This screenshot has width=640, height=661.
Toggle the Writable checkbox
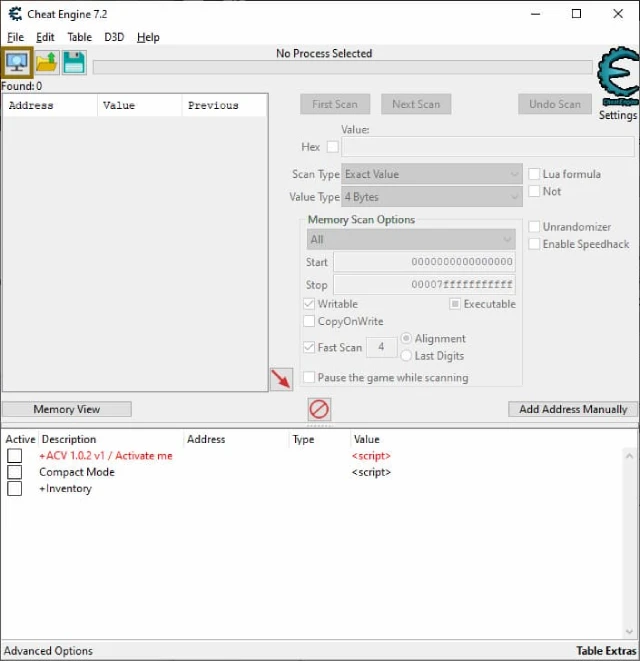pos(309,304)
